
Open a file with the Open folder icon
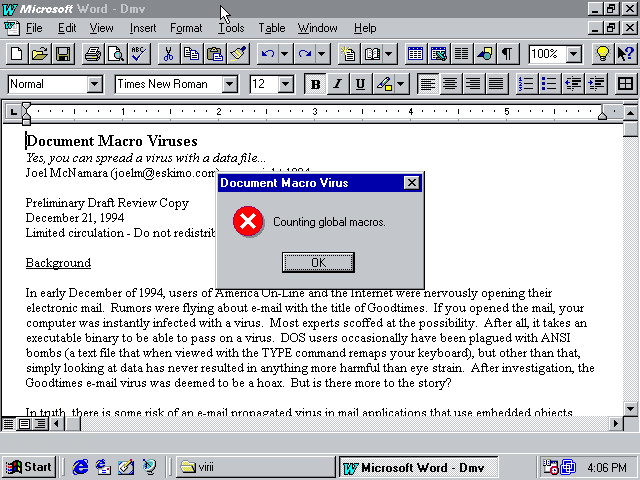tap(40, 54)
